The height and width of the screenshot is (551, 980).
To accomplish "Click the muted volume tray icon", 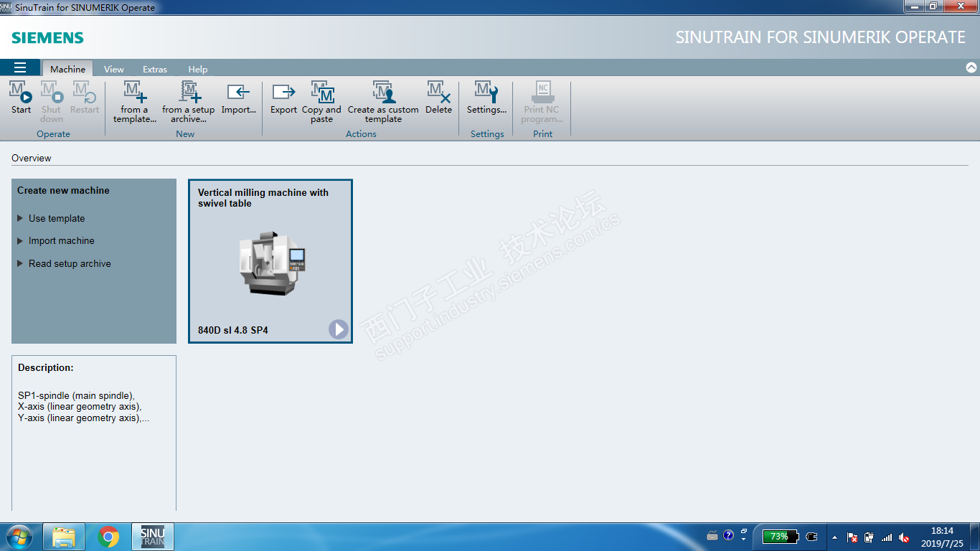I will (904, 537).
